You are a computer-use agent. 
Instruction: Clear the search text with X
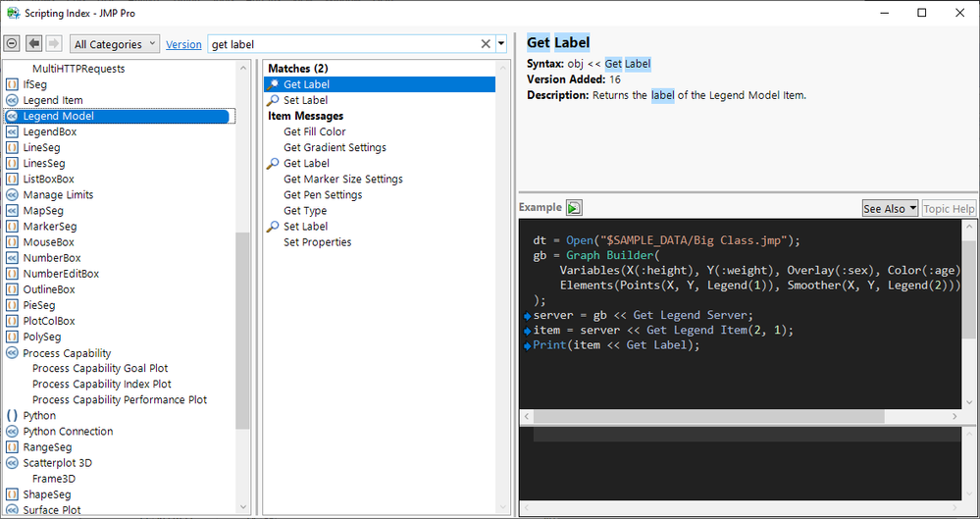[485, 44]
